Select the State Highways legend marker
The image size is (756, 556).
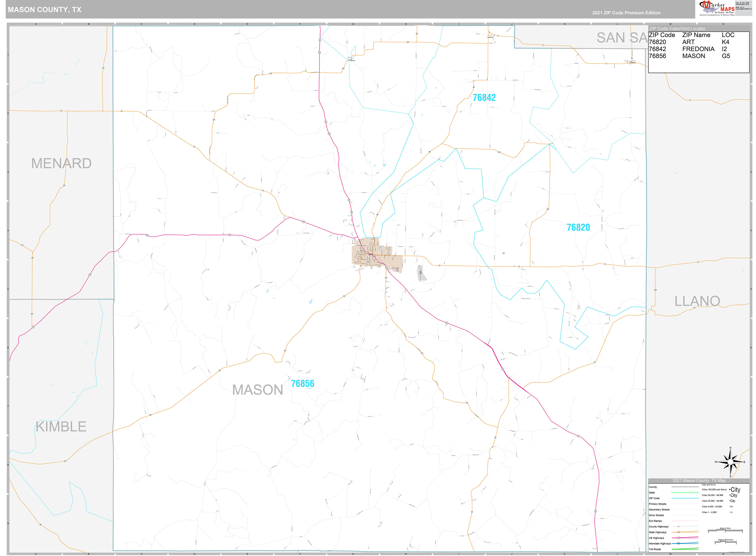click(x=679, y=532)
